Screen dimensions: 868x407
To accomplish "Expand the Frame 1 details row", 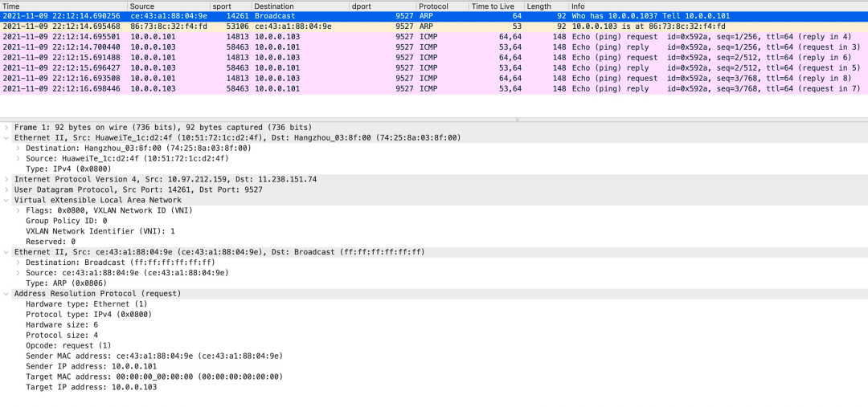I will point(6,127).
